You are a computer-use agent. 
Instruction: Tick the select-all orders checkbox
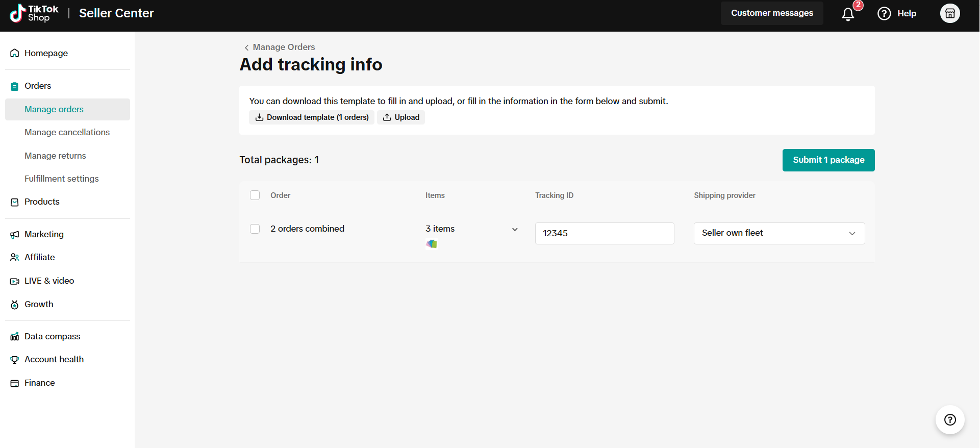point(255,195)
